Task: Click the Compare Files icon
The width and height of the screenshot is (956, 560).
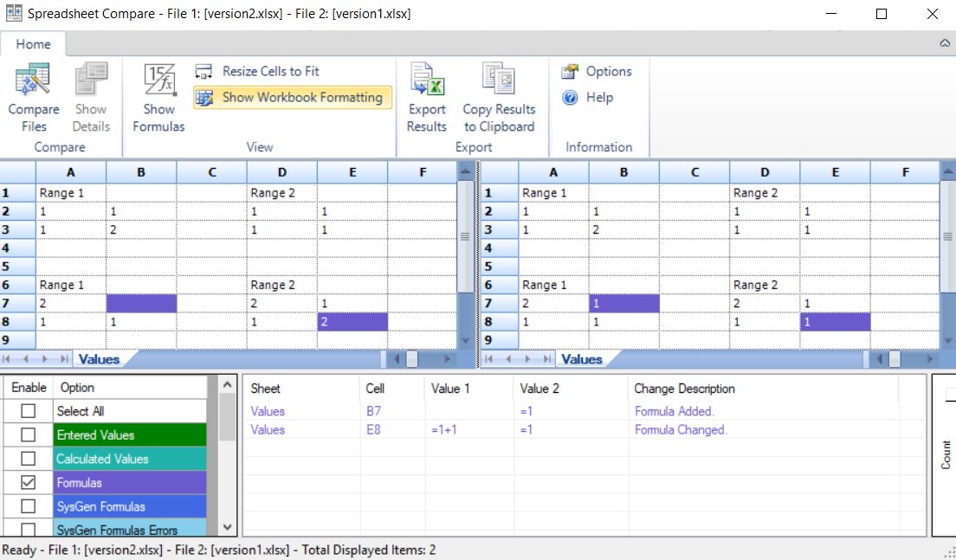Action: tap(34, 81)
